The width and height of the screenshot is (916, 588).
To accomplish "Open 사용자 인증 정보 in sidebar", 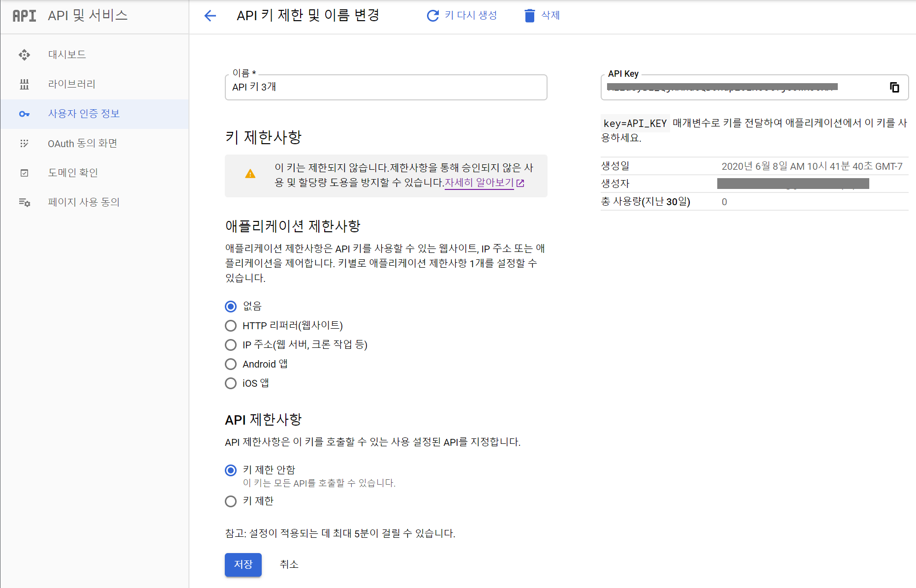I will (x=84, y=114).
